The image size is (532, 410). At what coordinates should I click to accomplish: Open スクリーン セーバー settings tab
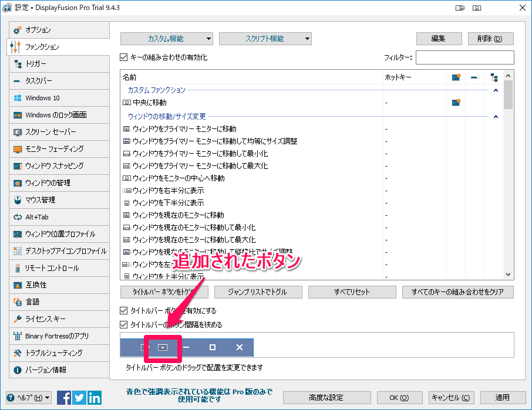coord(59,132)
